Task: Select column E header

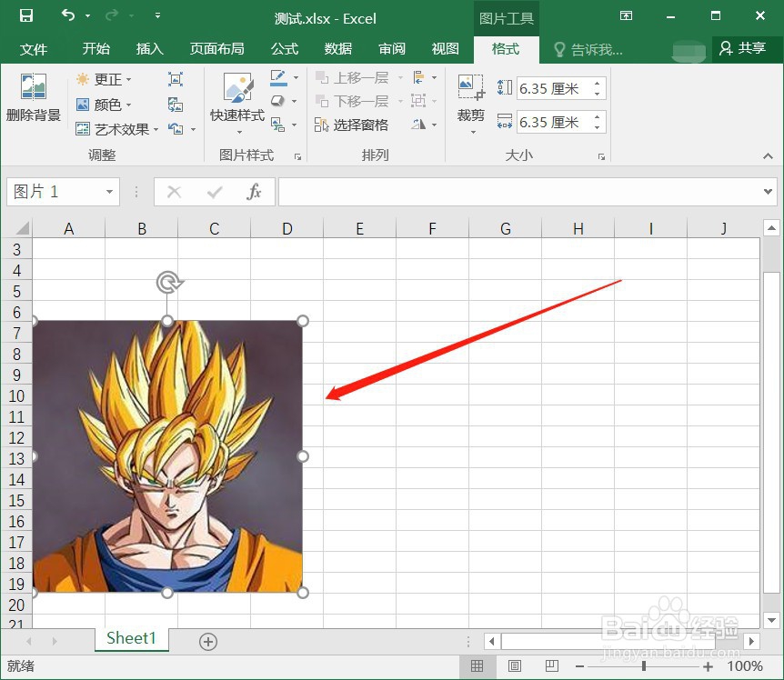Action: 359,229
